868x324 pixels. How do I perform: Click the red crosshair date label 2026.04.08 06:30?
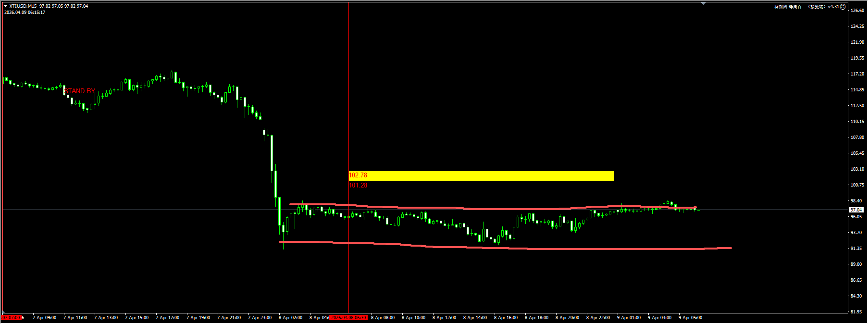pyautogui.click(x=349, y=318)
